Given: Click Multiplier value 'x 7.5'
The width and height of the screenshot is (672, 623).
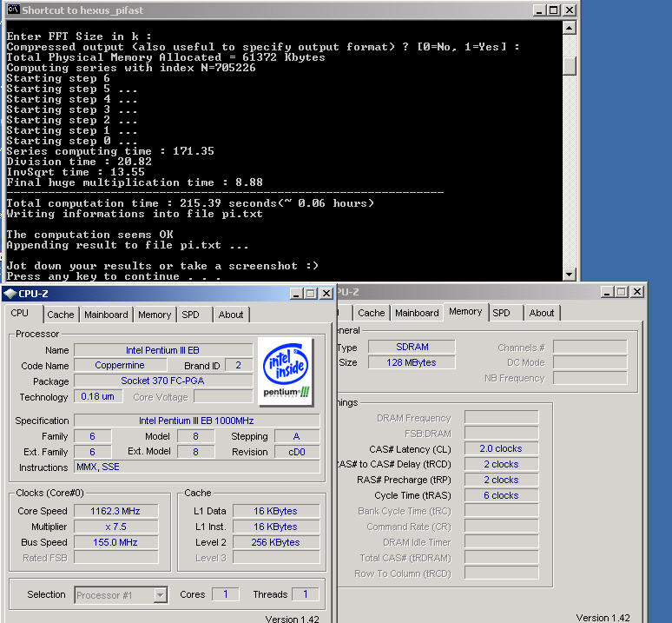Looking at the screenshot, I should (115, 527).
